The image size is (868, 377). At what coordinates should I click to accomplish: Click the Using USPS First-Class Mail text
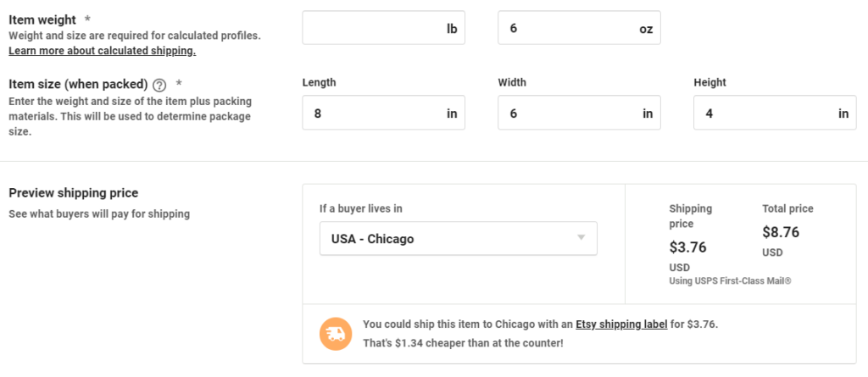[x=730, y=280]
